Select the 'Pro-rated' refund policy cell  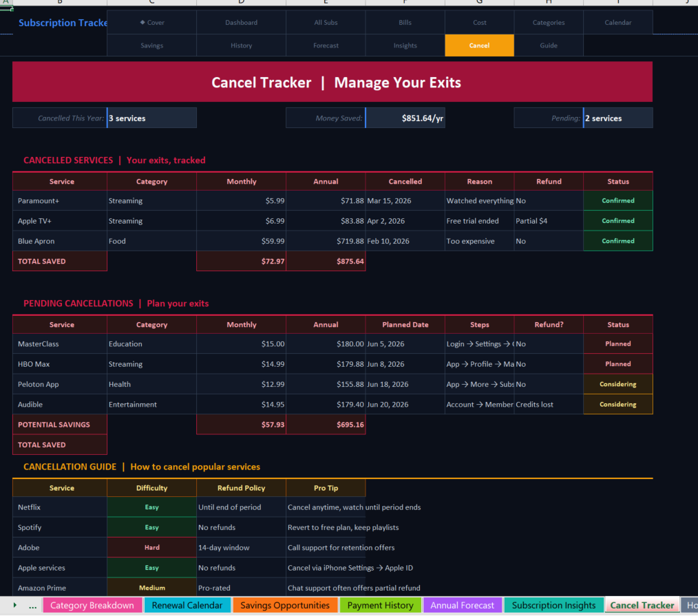242,588
